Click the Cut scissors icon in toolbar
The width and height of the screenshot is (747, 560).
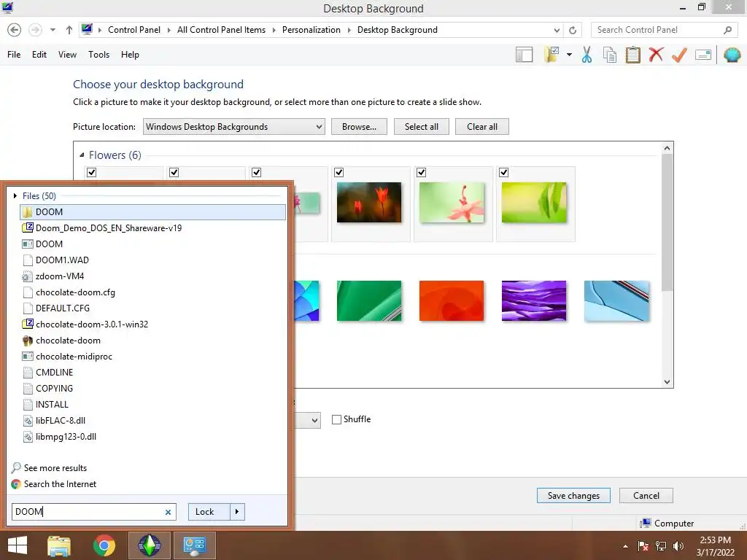pyautogui.click(x=587, y=55)
